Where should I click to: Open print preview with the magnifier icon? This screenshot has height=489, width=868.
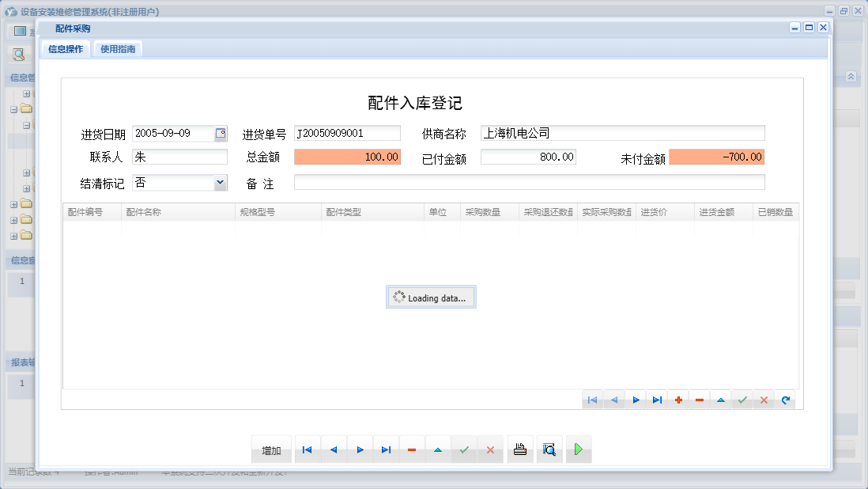pyautogui.click(x=549, y=449)
